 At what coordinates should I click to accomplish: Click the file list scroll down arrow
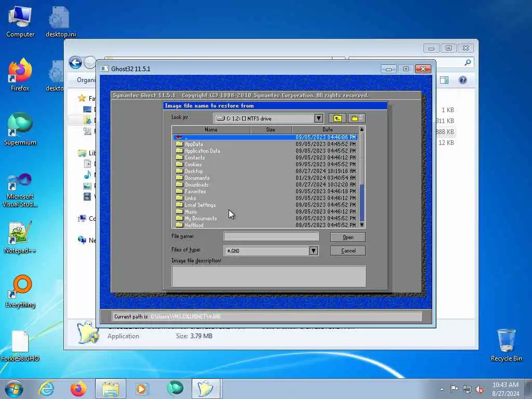(362, 224)
